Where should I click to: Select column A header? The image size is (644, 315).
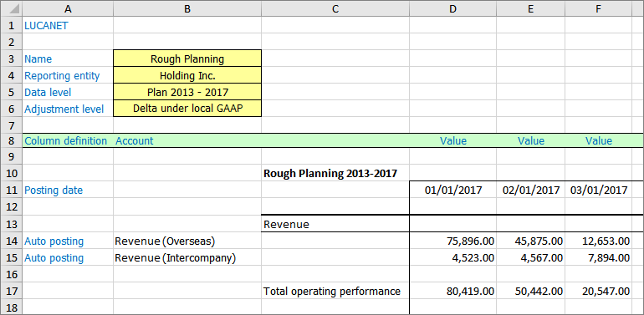tap(68, 8)
